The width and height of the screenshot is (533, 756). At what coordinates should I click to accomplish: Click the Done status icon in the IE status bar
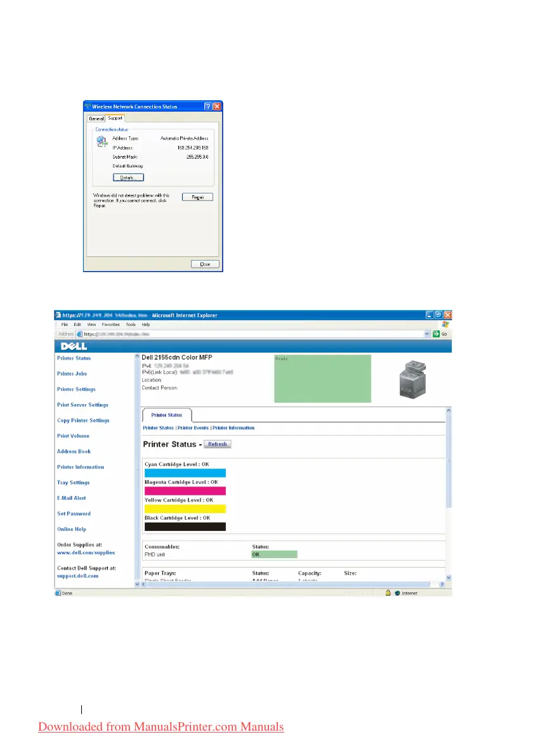click(58, 593)
